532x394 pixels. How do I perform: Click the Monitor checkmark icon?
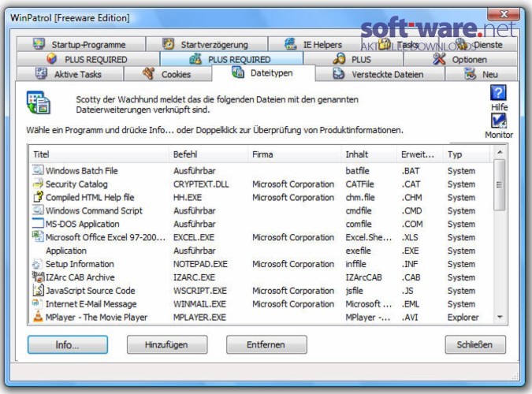click(x=498, y=121)
